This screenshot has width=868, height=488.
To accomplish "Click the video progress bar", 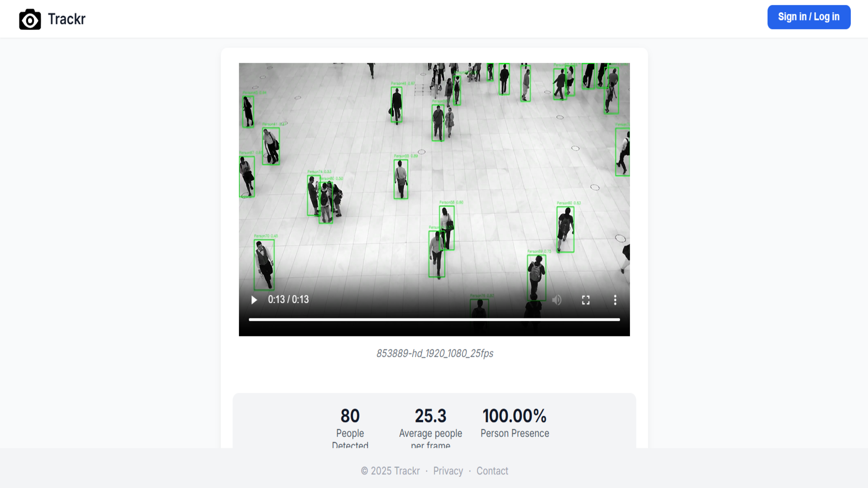I will (x=434, y=319).
